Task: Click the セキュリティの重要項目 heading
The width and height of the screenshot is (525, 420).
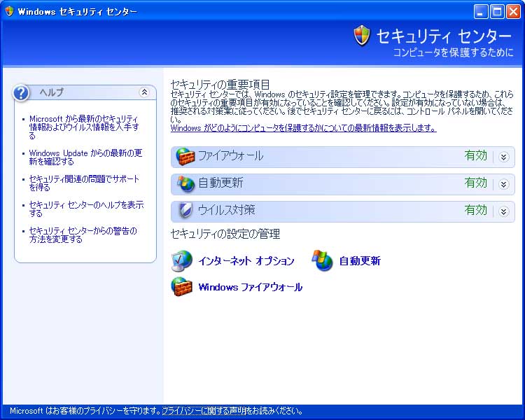Action: [220, 84]
